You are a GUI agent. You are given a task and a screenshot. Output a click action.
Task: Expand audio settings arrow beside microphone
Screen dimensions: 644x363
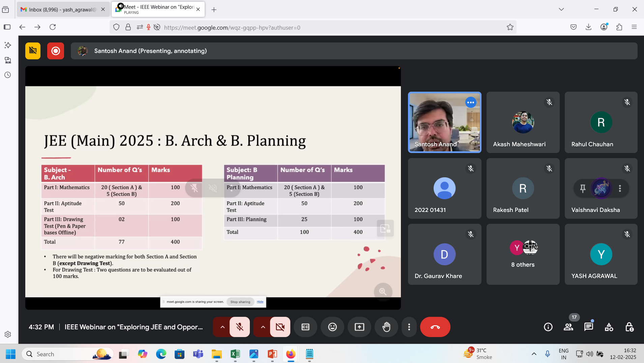pos(222,327)
